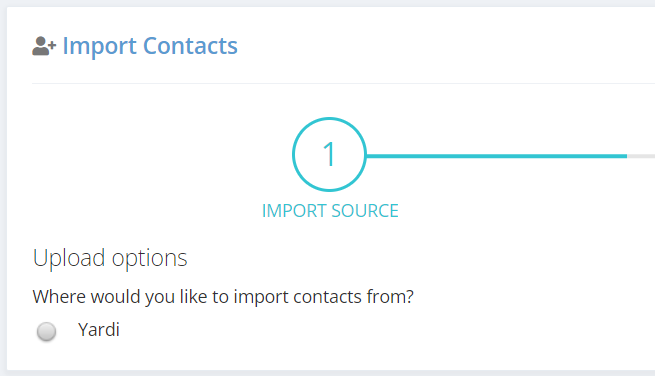Click the word Upload in the section heading
The height and width of the screenshot is (376, 655).
[69, 258]
